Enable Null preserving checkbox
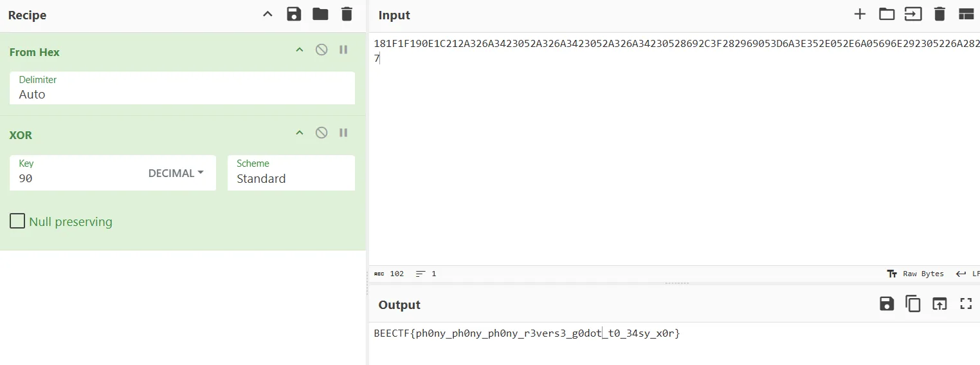The width and height of the screenshot is (980, 365). 17,221
